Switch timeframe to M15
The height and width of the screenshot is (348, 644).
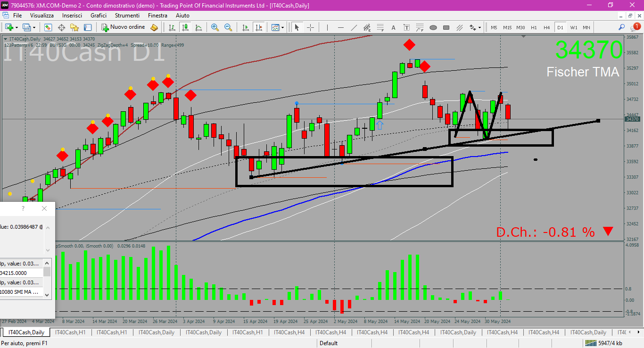coord(507,27)
